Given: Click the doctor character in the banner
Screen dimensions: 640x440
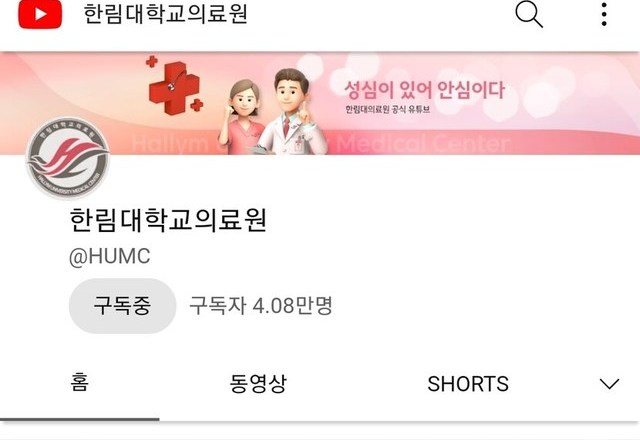Looking at the screenshot, I should click(x=290, y=112).
